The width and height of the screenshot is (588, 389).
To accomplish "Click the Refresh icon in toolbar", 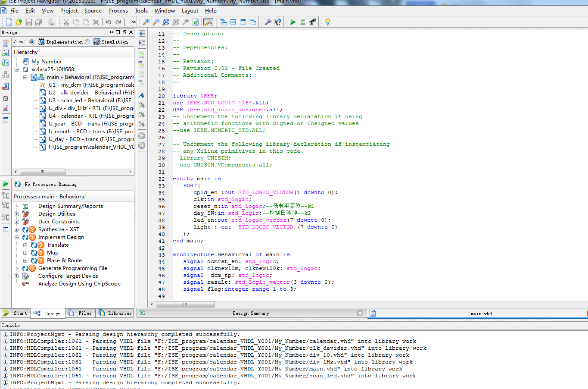I will 196,22.
